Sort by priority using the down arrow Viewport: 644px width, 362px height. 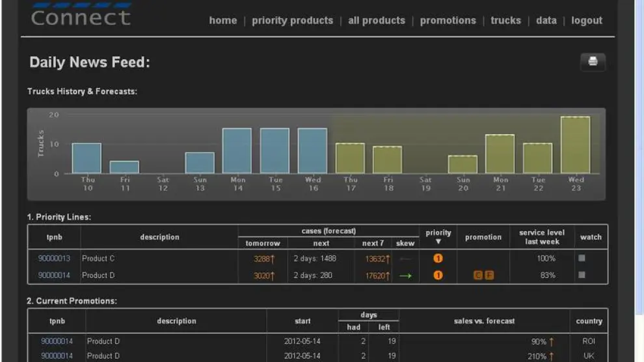(x=438, y=242)
